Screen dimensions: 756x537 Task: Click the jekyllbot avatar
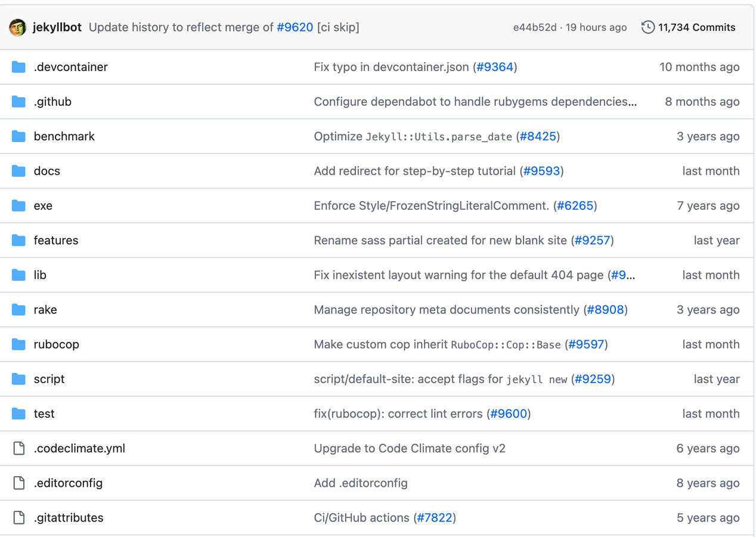click(17, 26)
